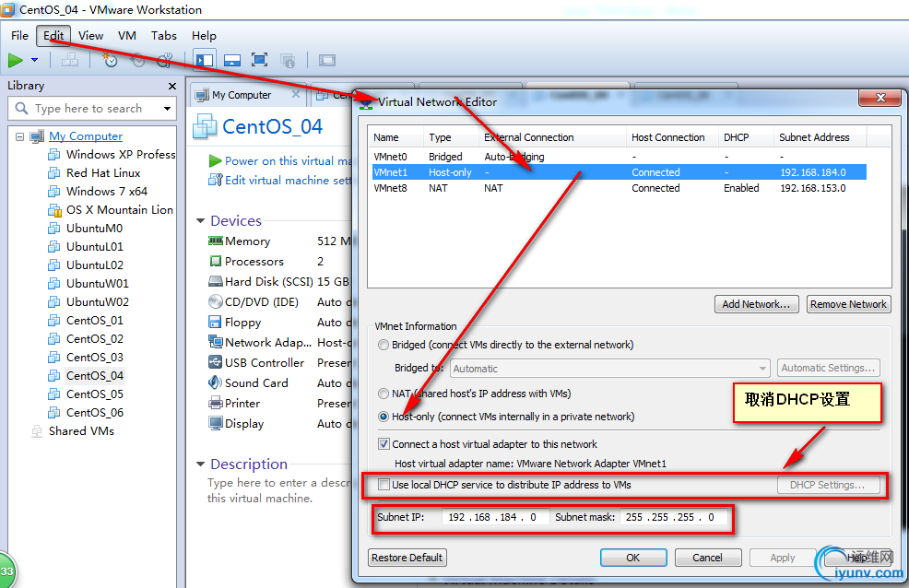Open the Tabs menu
Image resolution: width=909 pixels, height=588 pixels.
(x=164, y=36)
